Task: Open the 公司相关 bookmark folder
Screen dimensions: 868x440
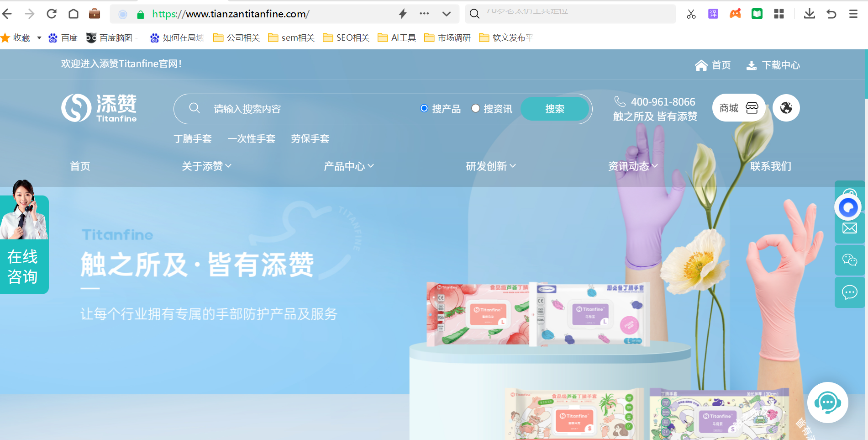Action: coord(237,38)
